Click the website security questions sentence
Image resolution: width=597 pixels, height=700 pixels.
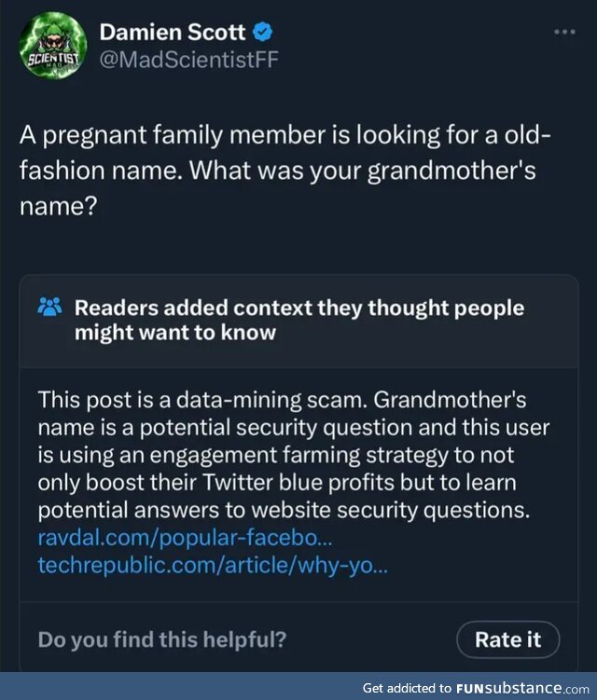(x=284, y=510)
